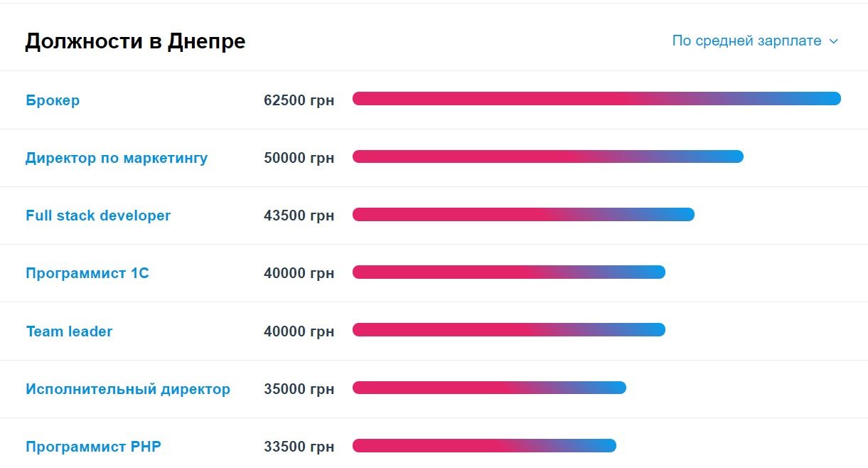Open the Директор по маркетингу link

coord(117,158)
